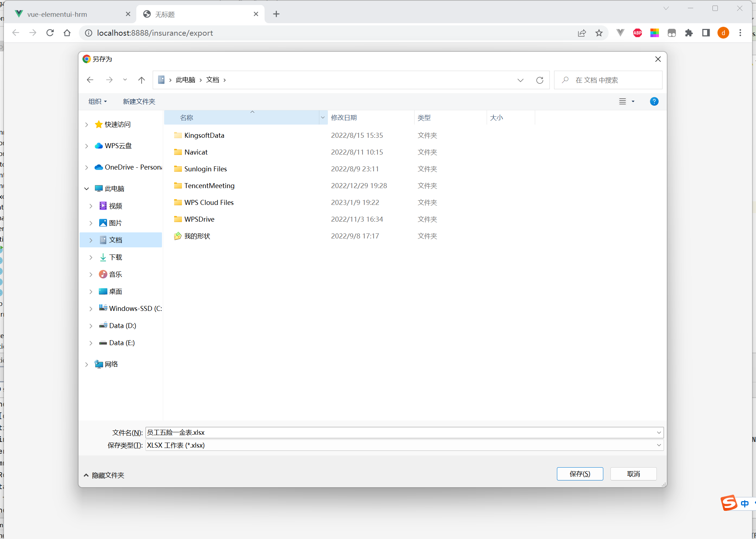Open Chrome extensions puzzle icon
Image resolution: width=756 pixels, height=539 pixels.
(x=689, y=33)
